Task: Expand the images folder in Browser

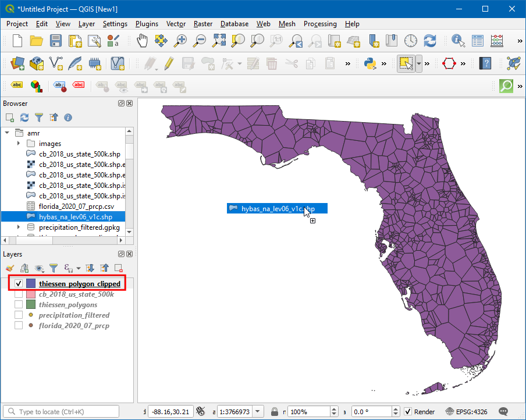Action: pyautogui.click(x=19, y=143)
